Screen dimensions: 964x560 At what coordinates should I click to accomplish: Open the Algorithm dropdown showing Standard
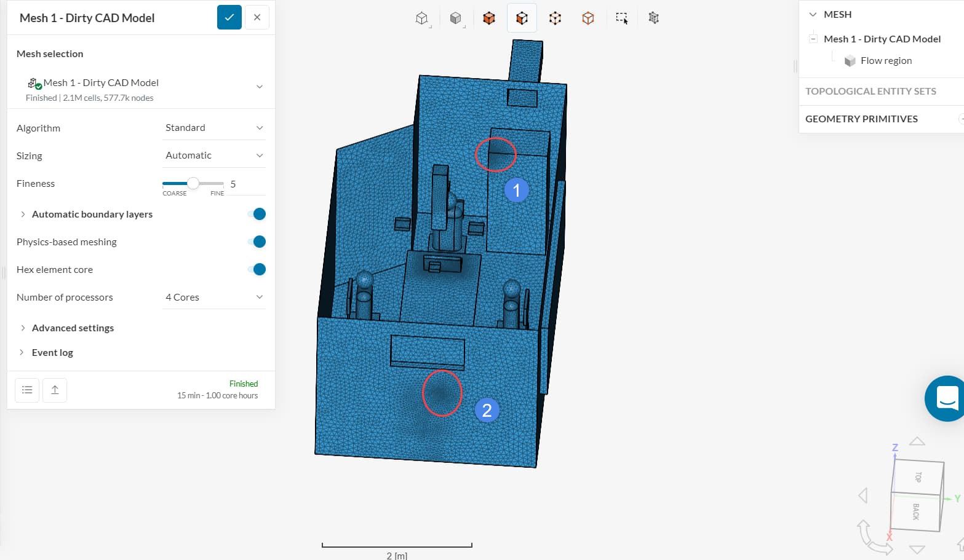click(213, 127)
